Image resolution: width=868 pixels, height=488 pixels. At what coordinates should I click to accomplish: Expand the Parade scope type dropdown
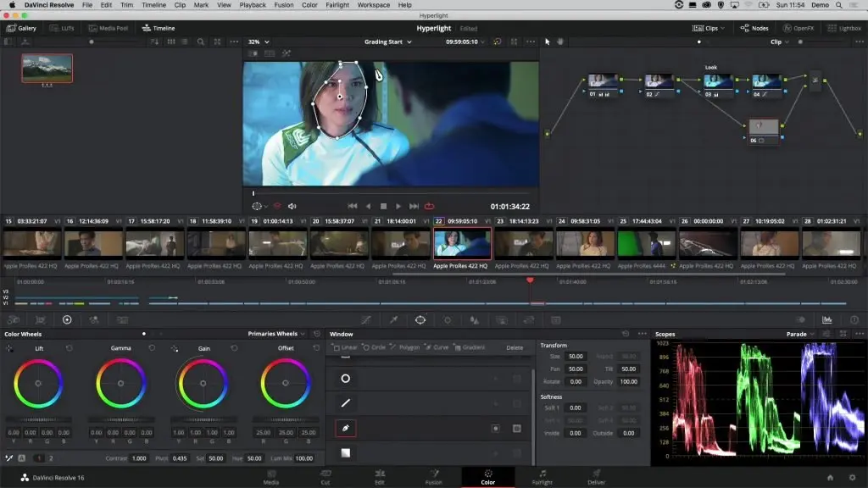(x=800, y=334)
